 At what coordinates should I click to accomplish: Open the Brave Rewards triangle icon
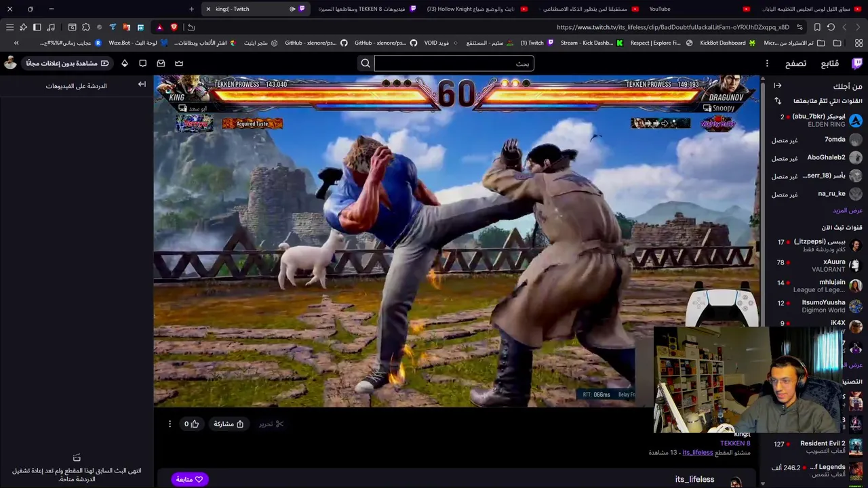(x=159, y=27)
